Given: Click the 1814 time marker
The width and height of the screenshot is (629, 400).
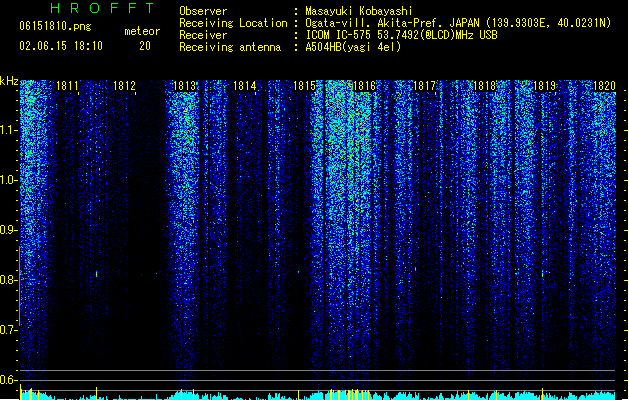Looking at the screenshot, I should (244, 86).
